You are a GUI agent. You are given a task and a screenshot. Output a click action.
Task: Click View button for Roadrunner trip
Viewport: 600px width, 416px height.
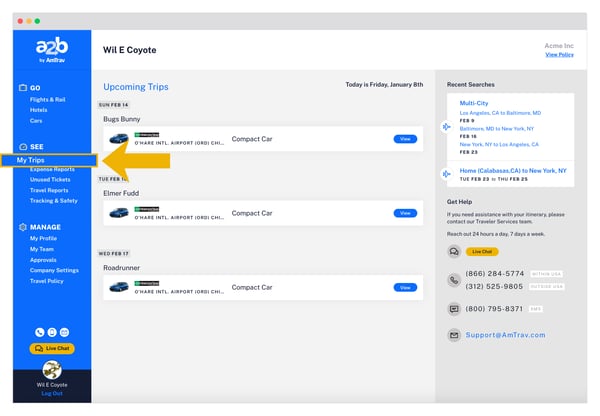[x=405, y=287]
